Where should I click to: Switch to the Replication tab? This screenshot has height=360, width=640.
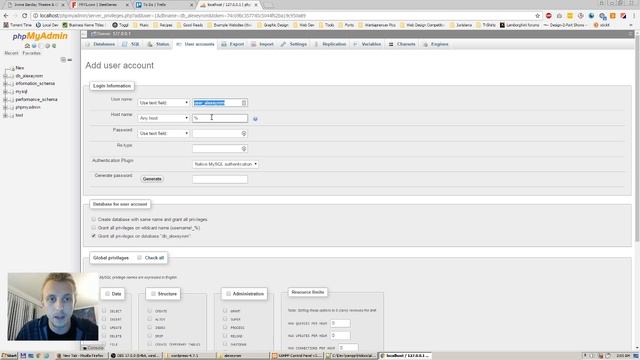330,44
